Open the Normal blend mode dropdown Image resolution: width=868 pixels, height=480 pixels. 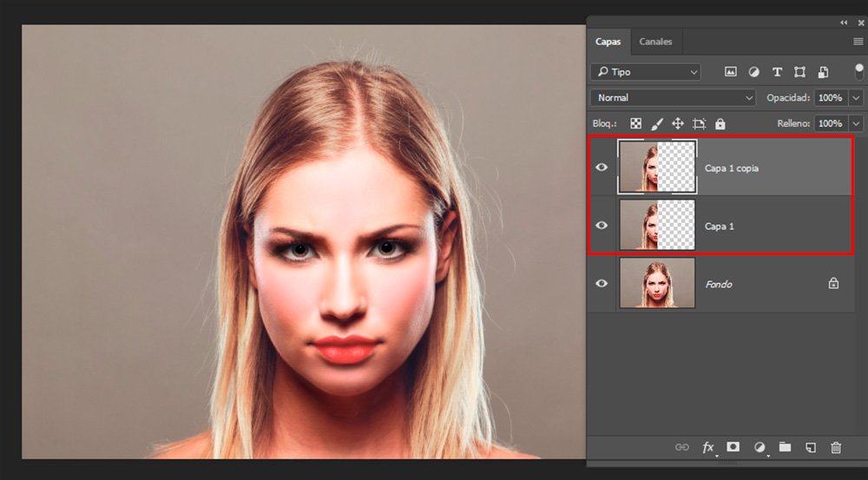pos(673,98)
